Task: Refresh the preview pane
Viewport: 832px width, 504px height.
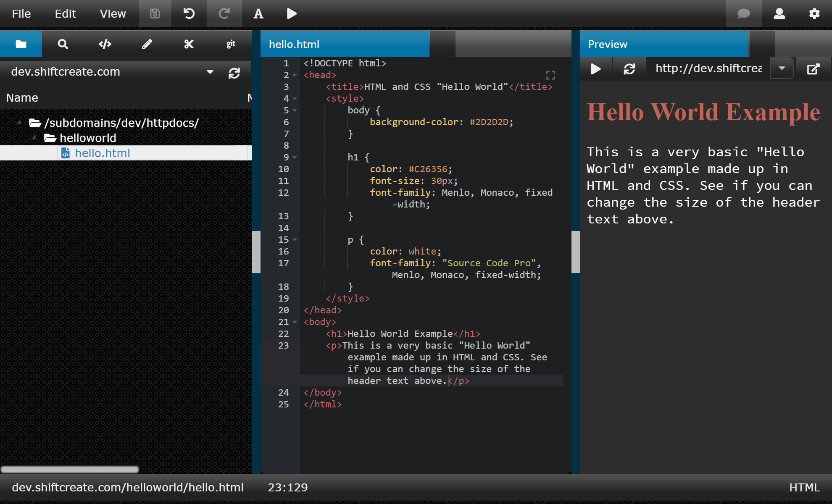Action: [629, 68]
